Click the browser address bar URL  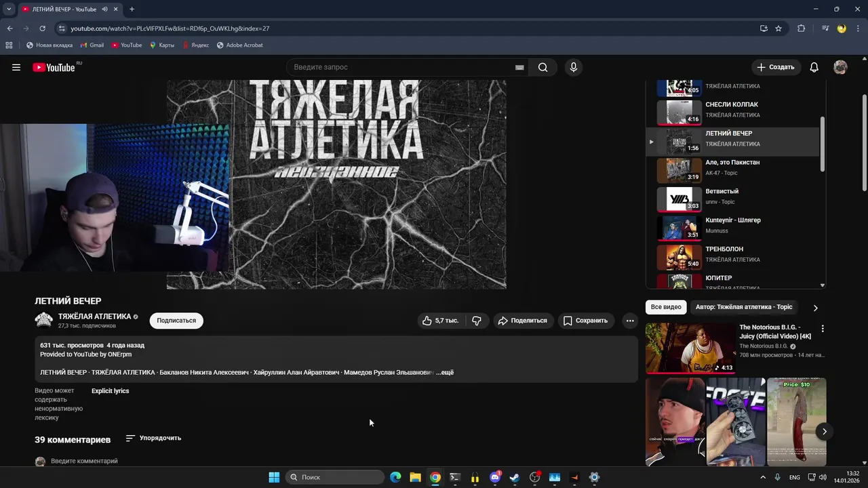click(x=170, y=28)
